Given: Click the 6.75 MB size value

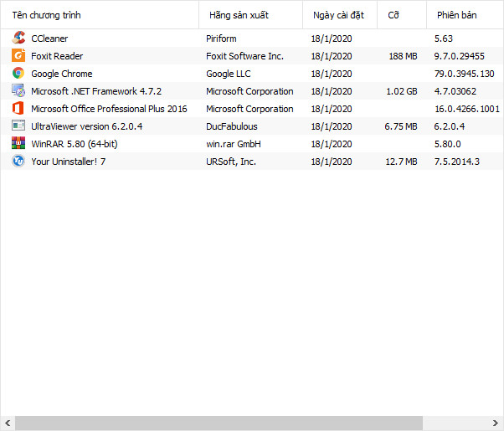Looking at the screenshot, I should point(401,126).
